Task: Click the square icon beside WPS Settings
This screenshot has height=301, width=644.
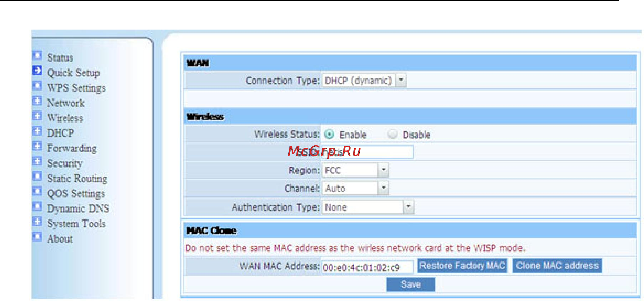Action: coord(37,85)
